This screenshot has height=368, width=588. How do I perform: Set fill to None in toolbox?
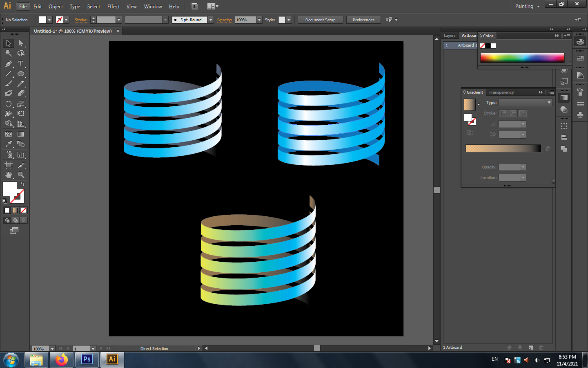tap(23, 211)
